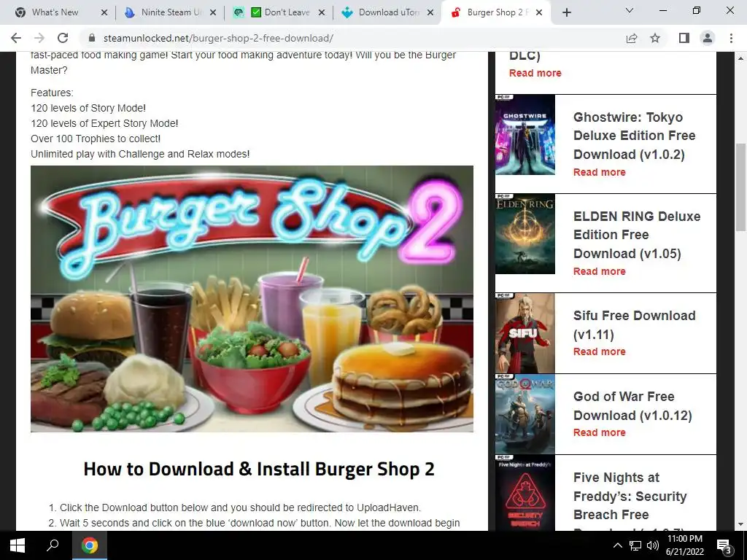Select the Burger Shop 2 tab
747x560 pixels.
click(498, 12)
